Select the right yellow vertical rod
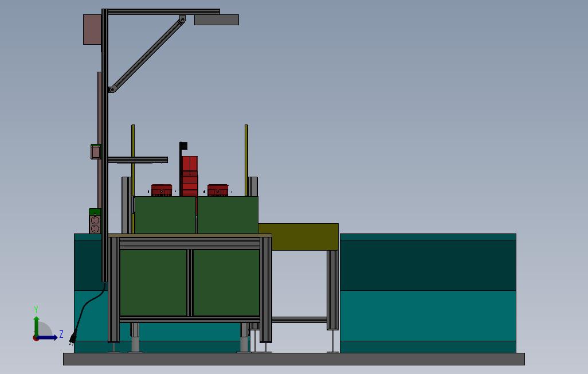Viewport: 588px width, 374px height. [x=246, y=161]
